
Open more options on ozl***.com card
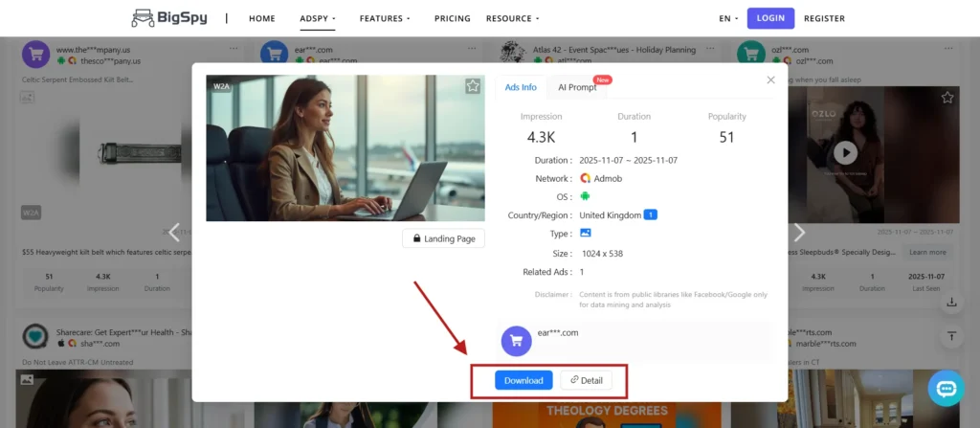pos(949,48)
